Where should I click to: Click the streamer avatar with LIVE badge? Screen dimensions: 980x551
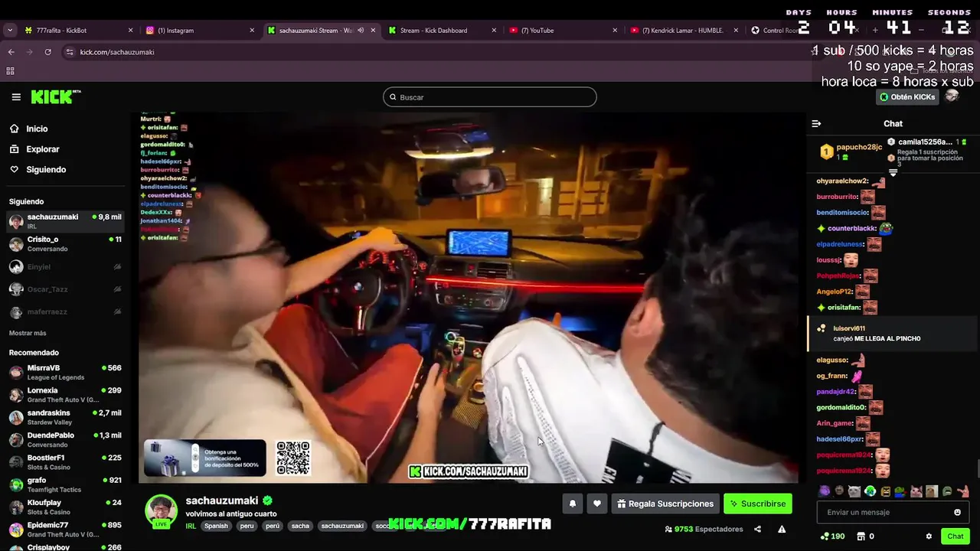(161, 512)
